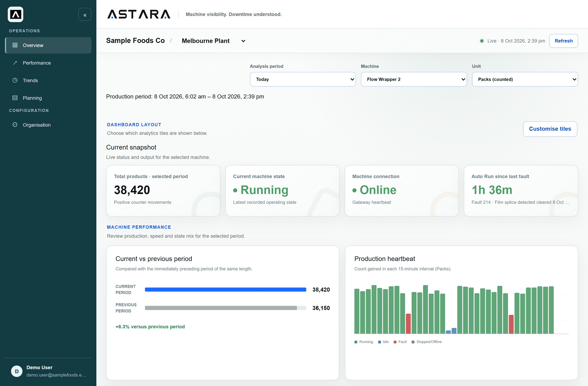Click the Organisation gear icon
The image size is (588, 386).
click(15, 125)
